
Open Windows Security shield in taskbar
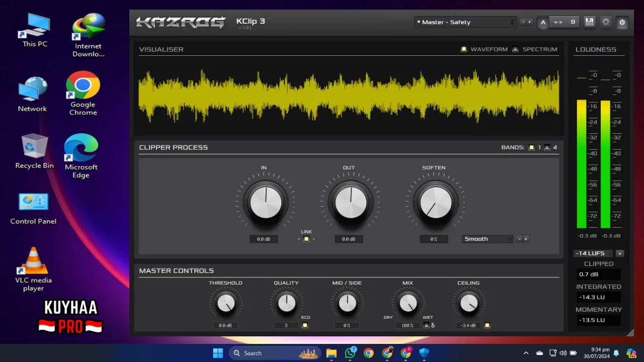(424, 353)
